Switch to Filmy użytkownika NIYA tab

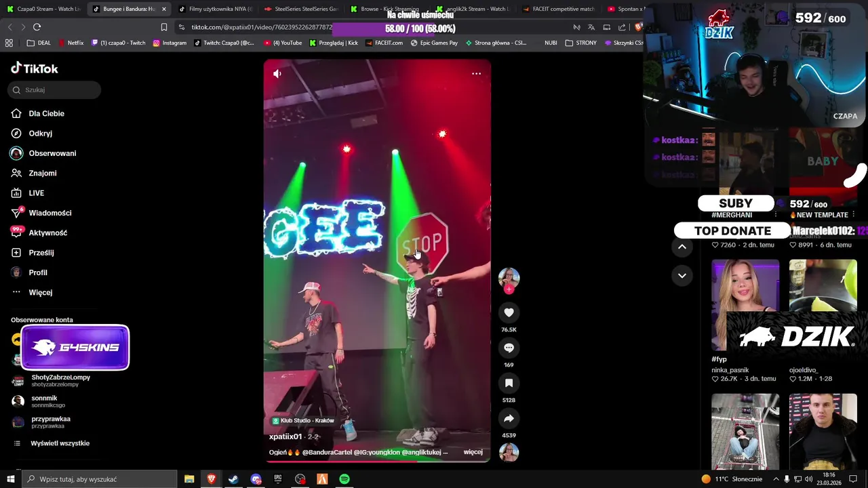pos(216,9)
